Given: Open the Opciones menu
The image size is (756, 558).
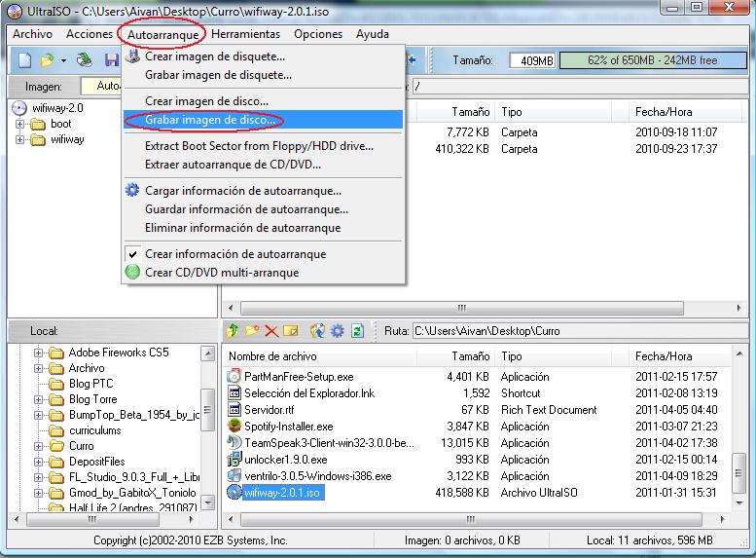Looking at the screenshot, I should click(x=318, y=34).
